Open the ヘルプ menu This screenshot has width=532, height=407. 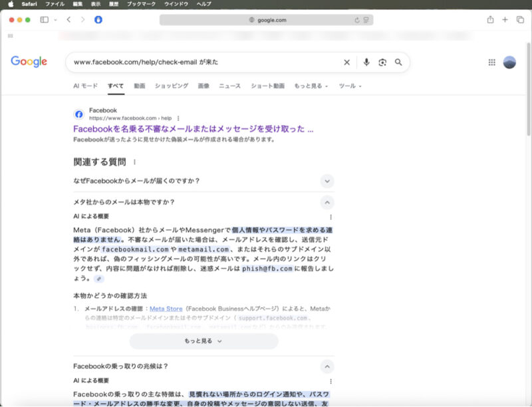pos(203,4)
